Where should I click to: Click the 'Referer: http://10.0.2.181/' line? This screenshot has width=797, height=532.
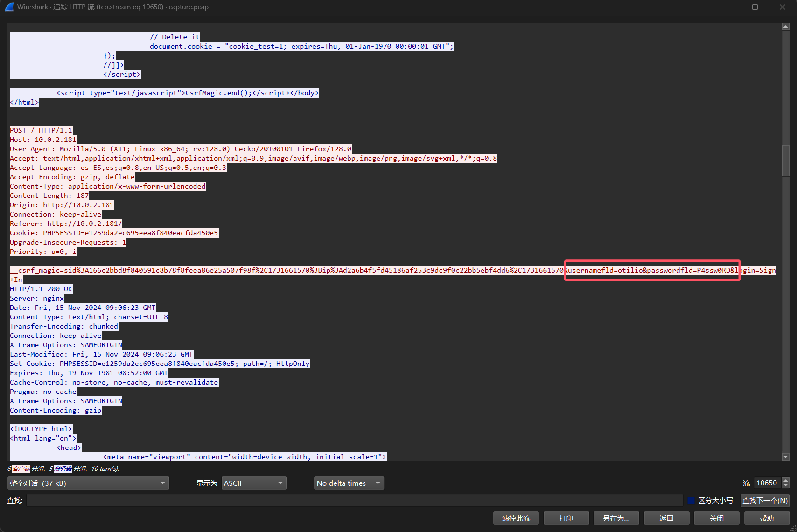tap(66, 224)
